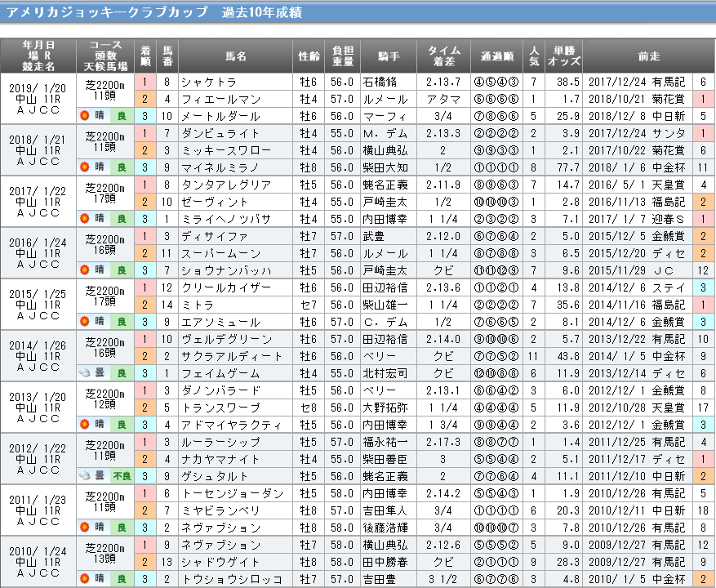This screenshot has height=588, width=716.
Task: Click the horse name トーセンジョーダン
Action: 220,493
